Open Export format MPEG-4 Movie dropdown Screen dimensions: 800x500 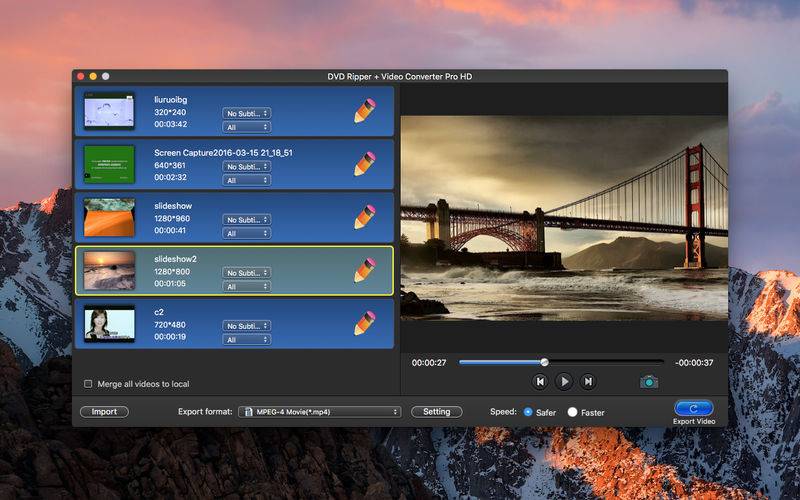coord(319,412)
